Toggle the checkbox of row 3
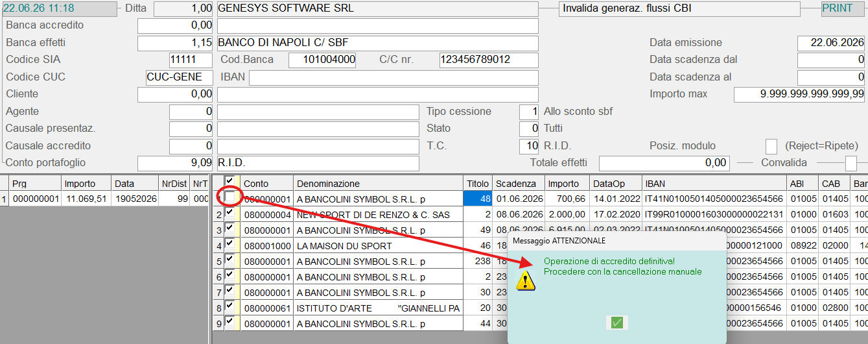Screen dimensions: 868x344 point(229,228)
